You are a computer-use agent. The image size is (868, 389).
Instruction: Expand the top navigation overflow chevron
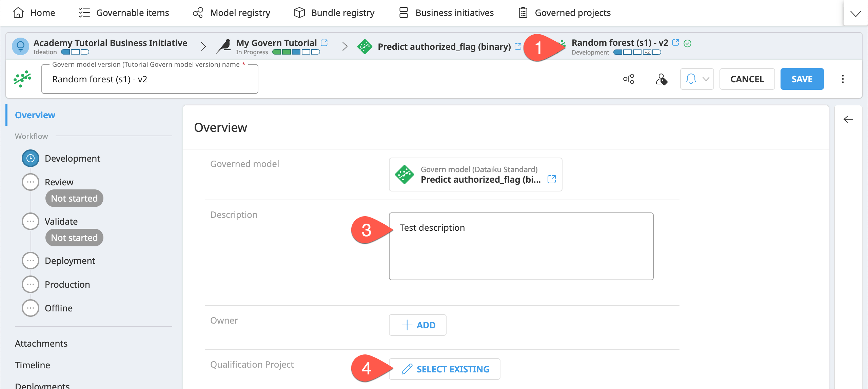855,14
